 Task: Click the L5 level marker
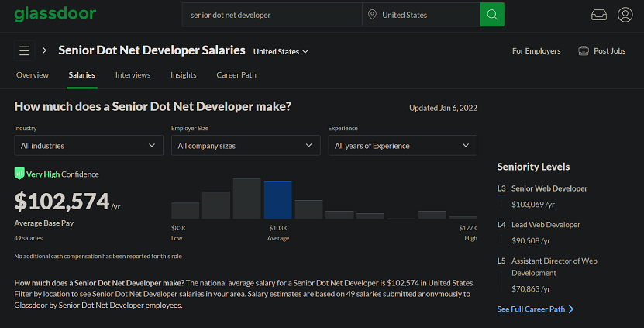click(x=501, y=261)
